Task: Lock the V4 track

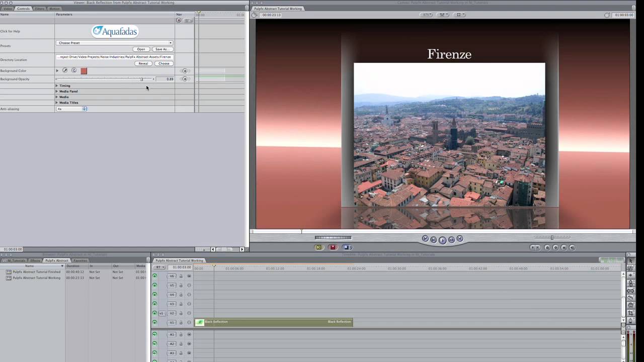Action: [x=181, y=295]
